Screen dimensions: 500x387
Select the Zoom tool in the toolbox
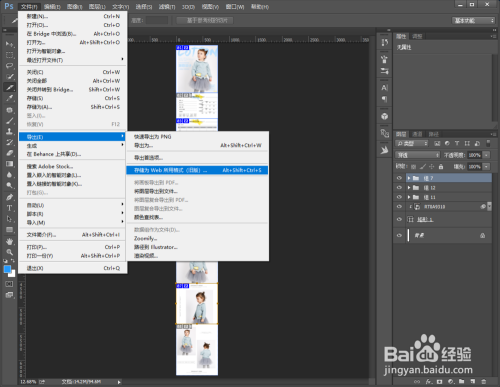click(9, 252)
